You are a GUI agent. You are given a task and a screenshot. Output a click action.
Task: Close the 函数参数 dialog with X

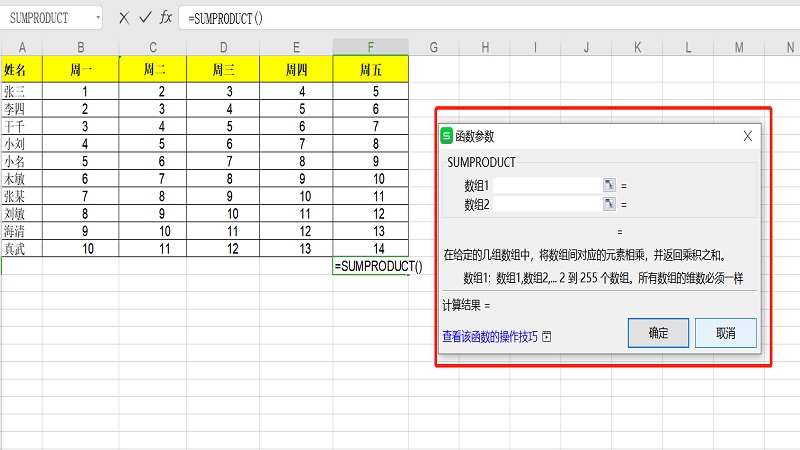tap(747, 136)
